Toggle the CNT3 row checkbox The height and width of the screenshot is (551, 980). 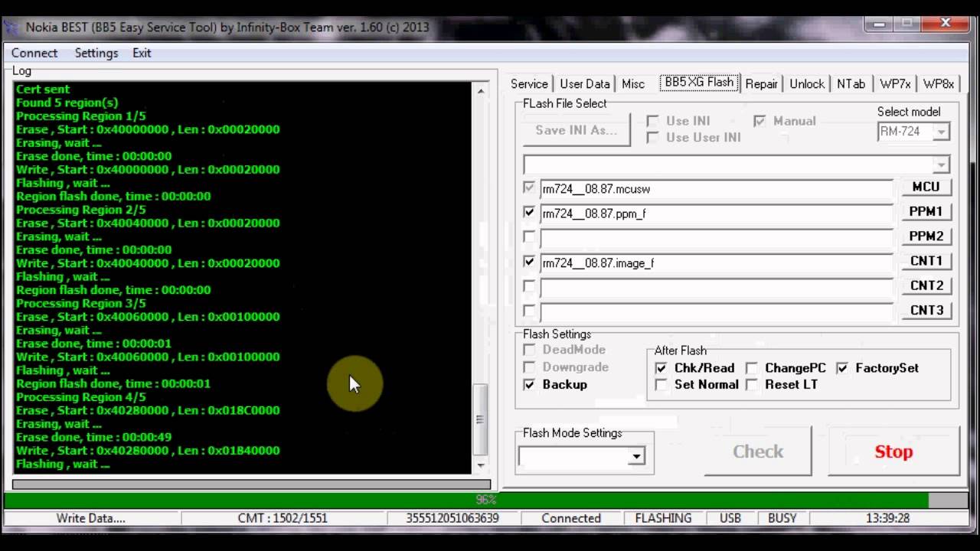529,311
